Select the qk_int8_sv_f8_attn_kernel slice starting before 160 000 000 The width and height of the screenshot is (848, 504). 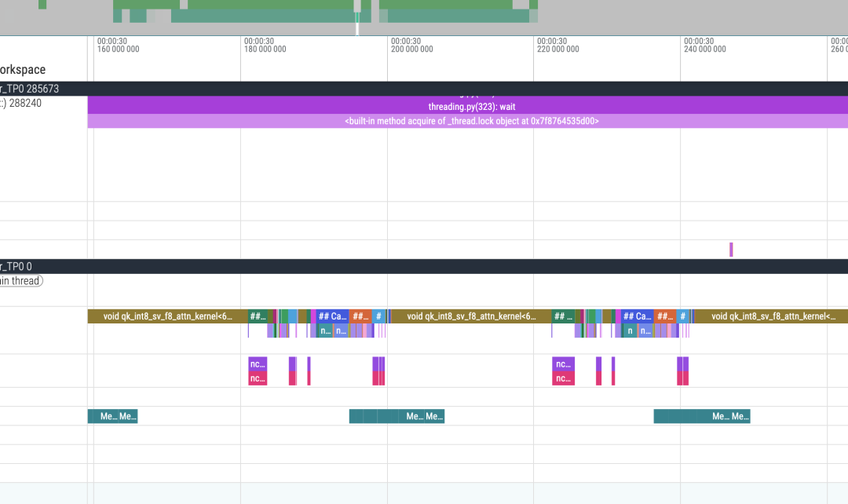[x=165, y=316]
